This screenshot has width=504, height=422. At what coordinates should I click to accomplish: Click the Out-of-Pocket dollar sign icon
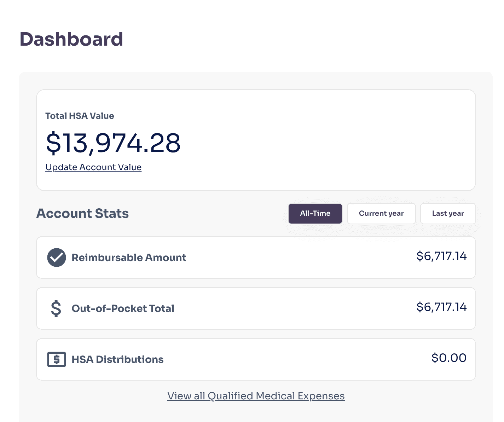(x=56, y=308)
